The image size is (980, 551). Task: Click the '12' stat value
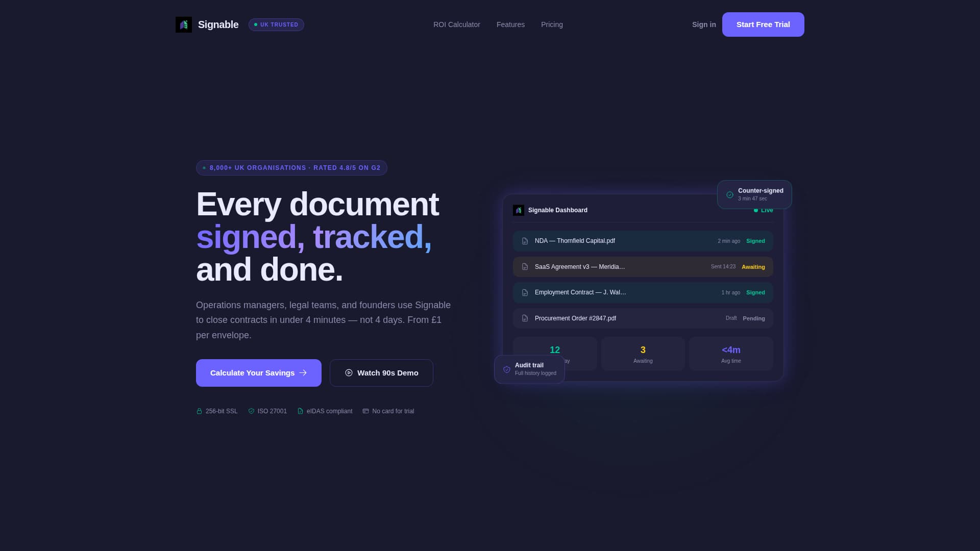555,350
